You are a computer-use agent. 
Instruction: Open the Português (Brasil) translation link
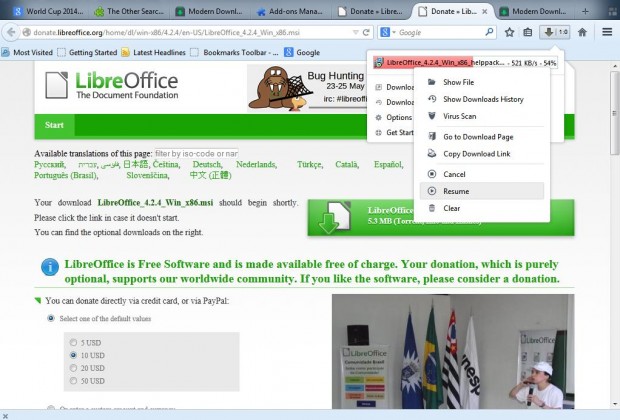pos(66,175)
